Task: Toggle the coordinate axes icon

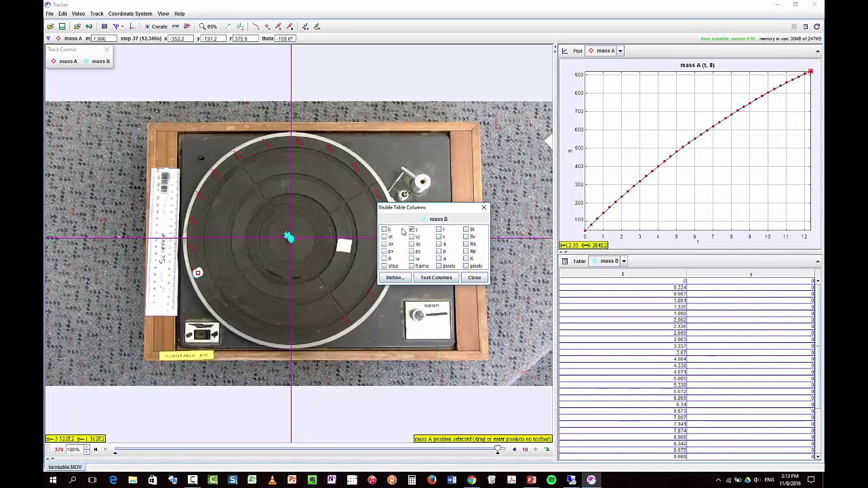Action: 132,26
